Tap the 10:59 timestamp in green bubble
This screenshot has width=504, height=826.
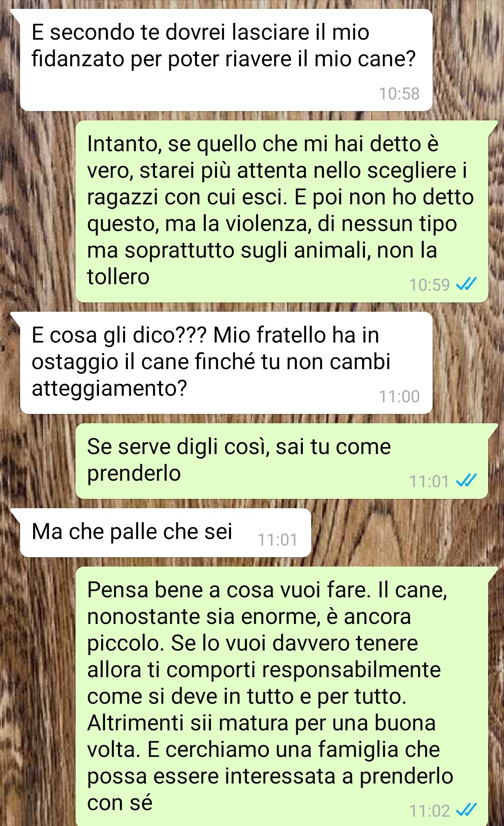(x=429, y=285)
